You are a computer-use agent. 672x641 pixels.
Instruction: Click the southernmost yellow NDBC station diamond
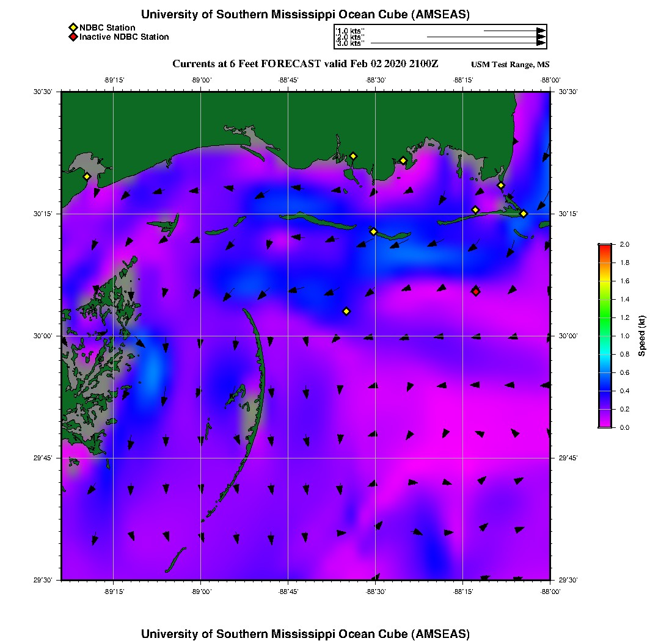(x=346, y=311)
